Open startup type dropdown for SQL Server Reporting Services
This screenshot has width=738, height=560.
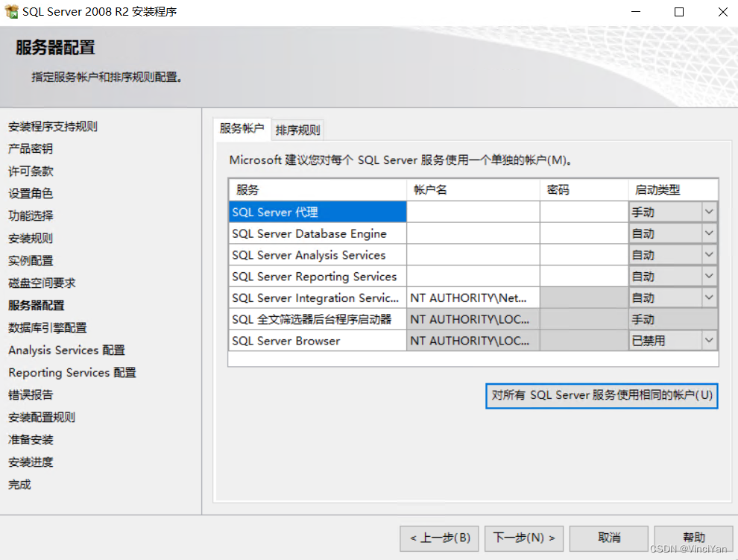(x=709, y=276)
